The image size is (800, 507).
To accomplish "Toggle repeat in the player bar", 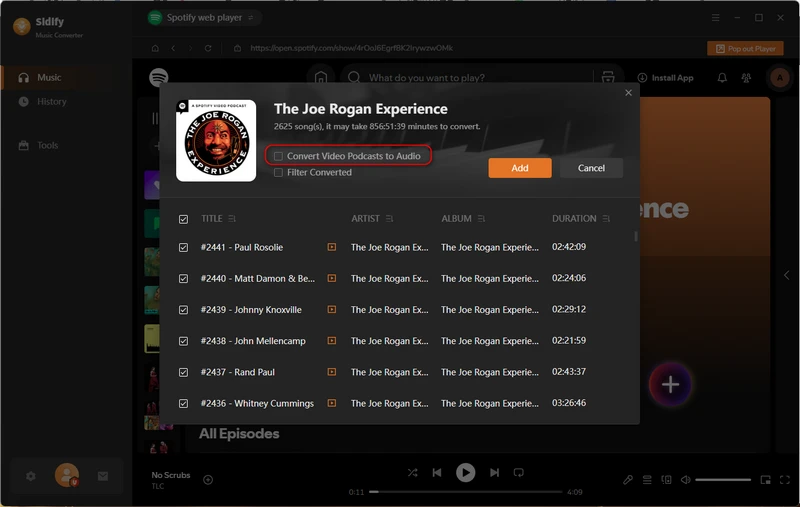I will point(518,472).
